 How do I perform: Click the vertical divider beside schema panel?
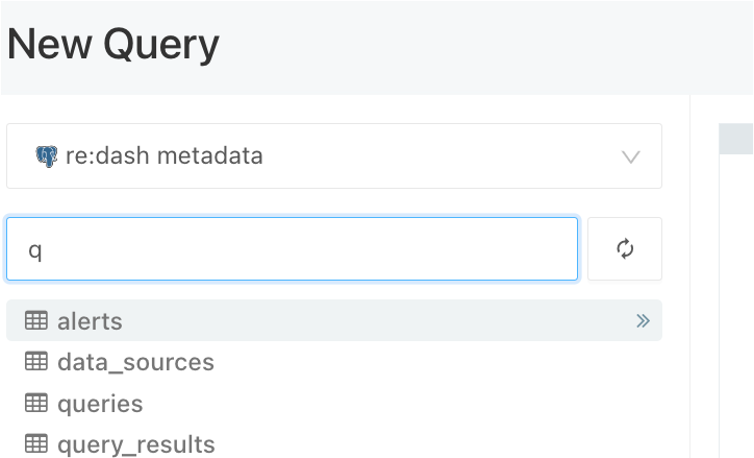(690, 276)
